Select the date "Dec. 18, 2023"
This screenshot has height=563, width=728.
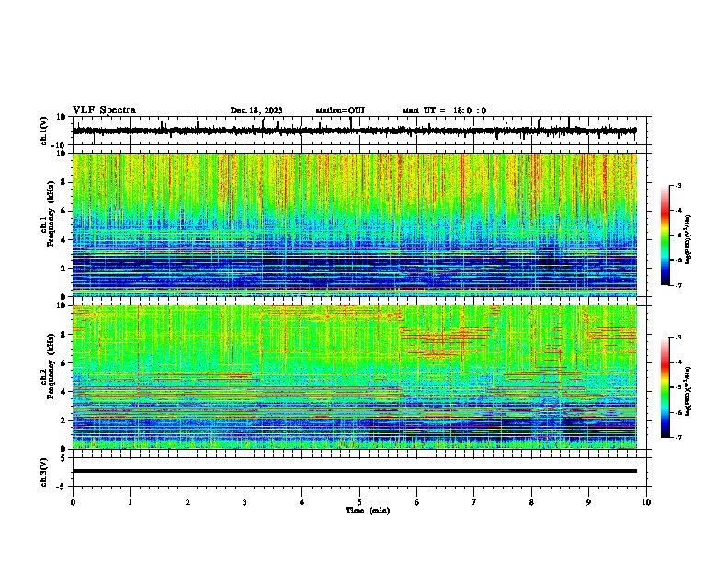(x=256, y=110)
